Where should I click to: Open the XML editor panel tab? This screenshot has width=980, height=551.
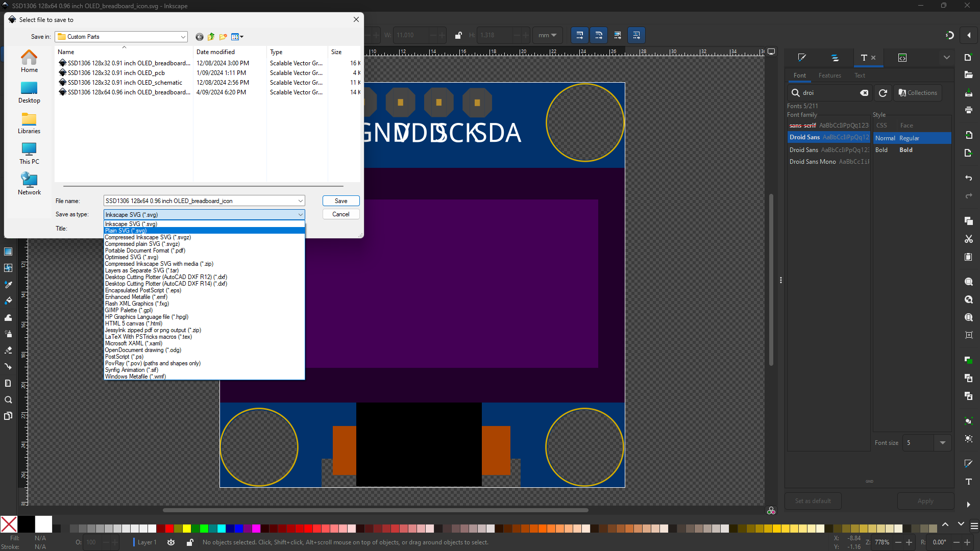(902, 58)
